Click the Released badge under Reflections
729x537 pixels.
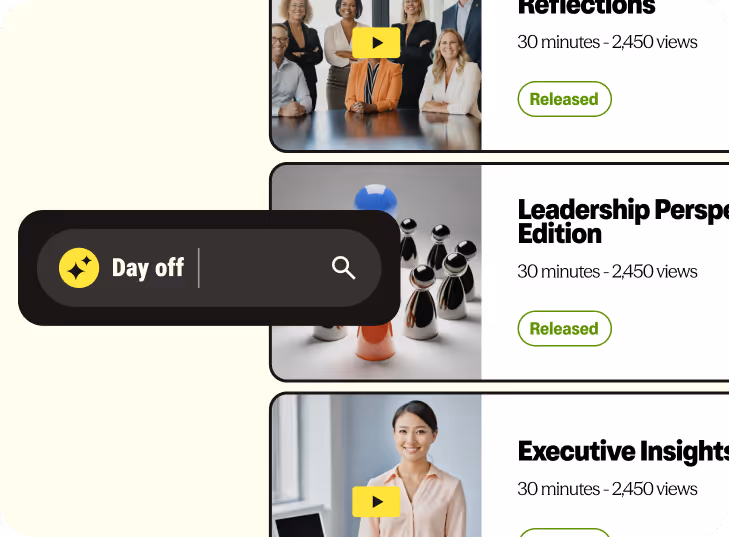(564, 99)
